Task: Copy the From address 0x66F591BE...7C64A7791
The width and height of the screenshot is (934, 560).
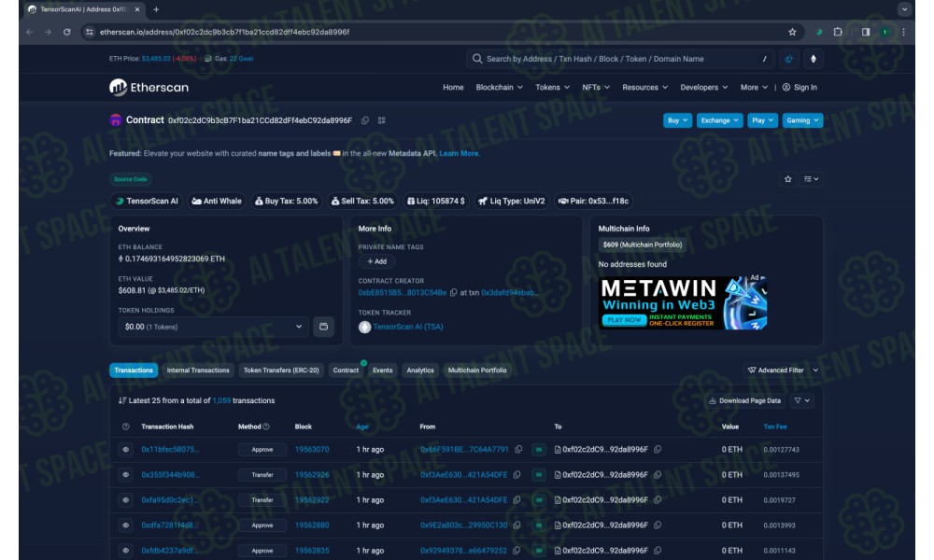Action: (x=518, y=449)
